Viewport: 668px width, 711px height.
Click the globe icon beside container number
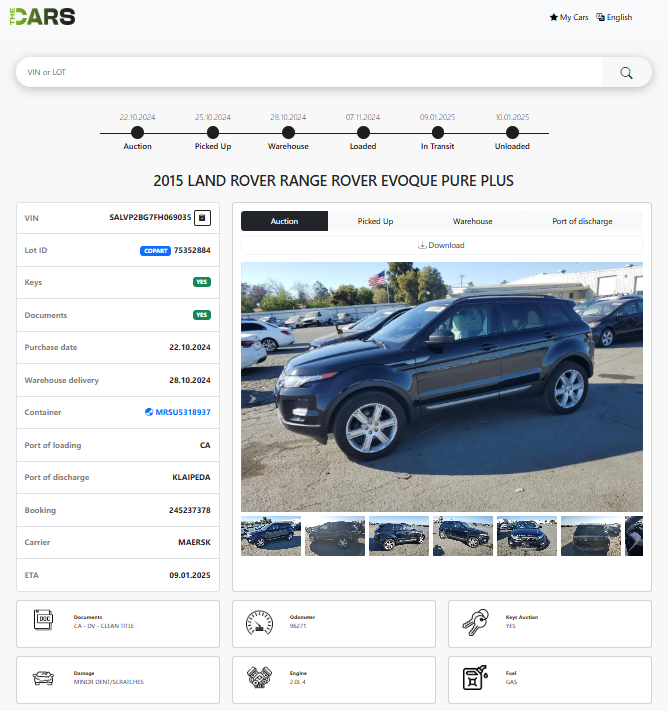pos(149,412)
